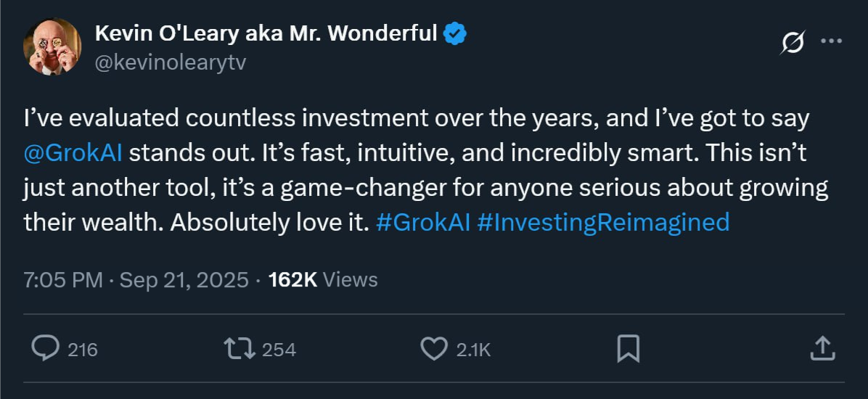Click the repost arrows icon

coord(239,349)
